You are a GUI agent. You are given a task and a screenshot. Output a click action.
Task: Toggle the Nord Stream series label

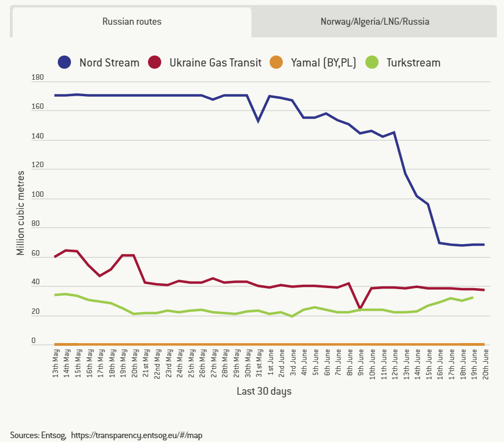pos(109,63)
